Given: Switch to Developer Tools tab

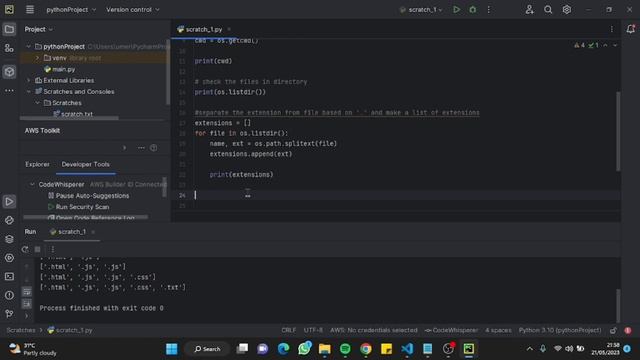Looking at the screenshot, I should (x=85, y=164).
